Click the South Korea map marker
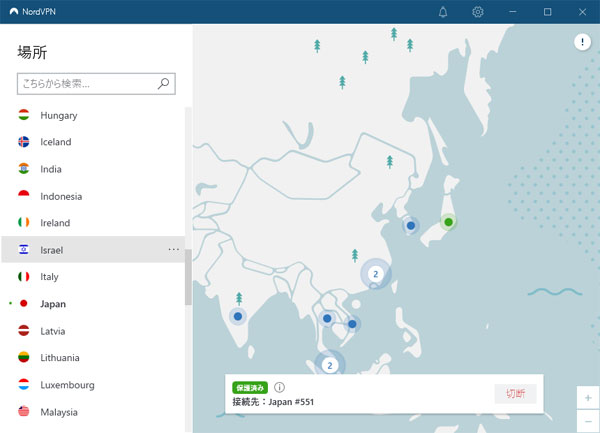 411,226
